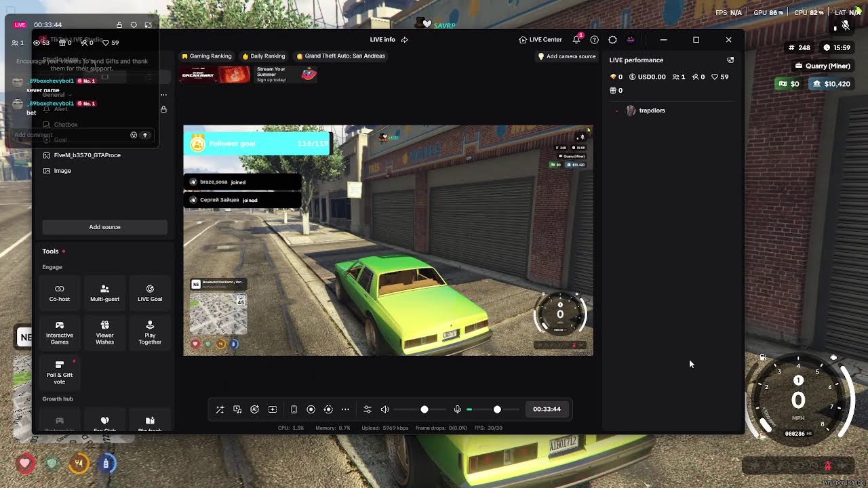The height and width of the screenshot is (488, 868).
Task: Open Interactive Games tool
Action: coord(59,333)
